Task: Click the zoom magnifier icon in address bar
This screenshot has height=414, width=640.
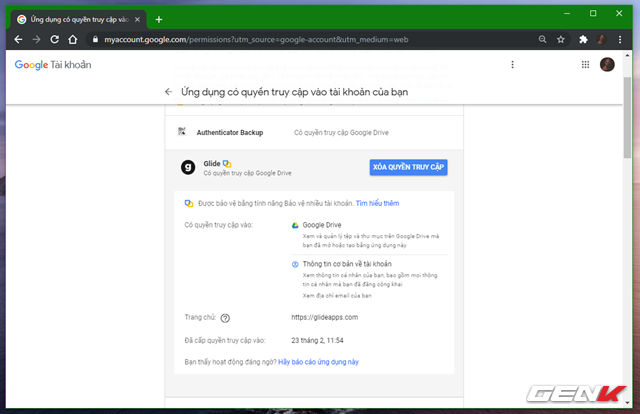Action: click(542, 40)
